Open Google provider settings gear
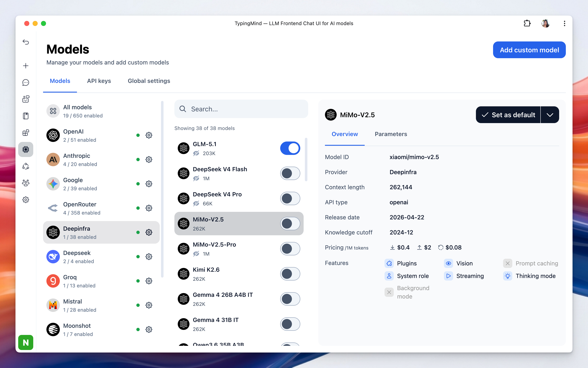The image size is (588, 368). tap(149, 184)
